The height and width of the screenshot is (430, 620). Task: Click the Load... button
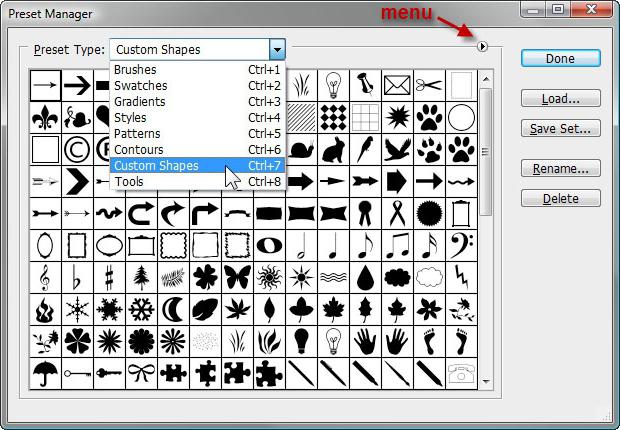pos(561,99)
